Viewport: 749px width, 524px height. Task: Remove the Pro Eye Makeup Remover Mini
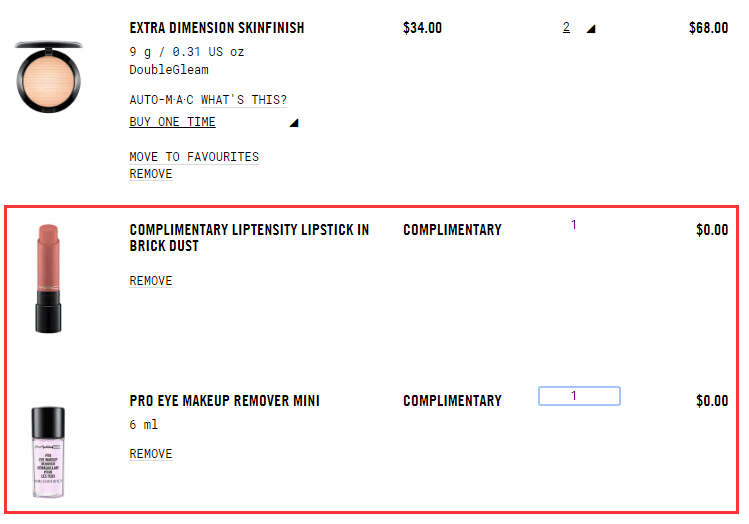151,454
